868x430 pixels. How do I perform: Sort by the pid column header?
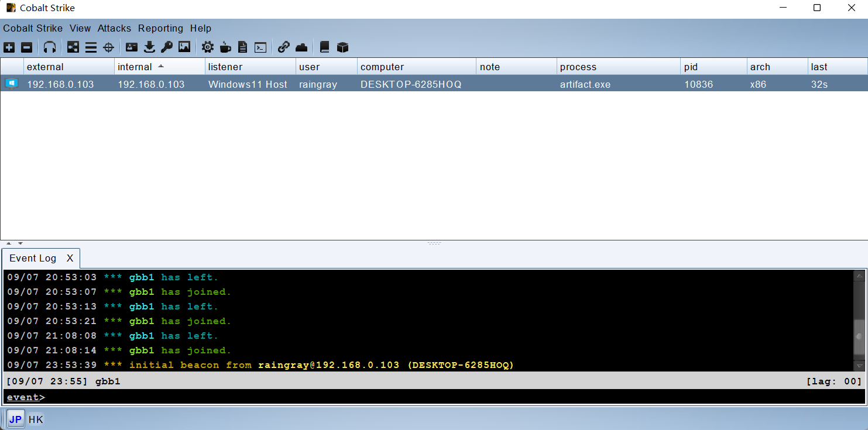(x=714, y=67)
